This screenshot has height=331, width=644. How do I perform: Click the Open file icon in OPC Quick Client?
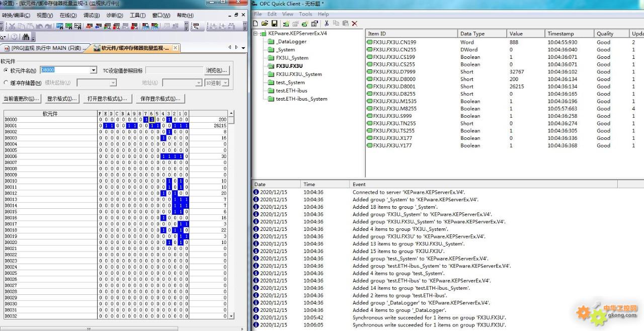pyautogui.click(x=265, y=24)
